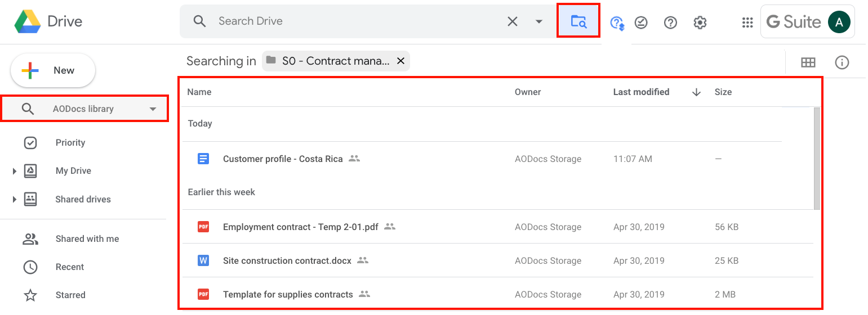
Task: Remove the S0 - Contract folder filter chip
Action: coord(400,61)
